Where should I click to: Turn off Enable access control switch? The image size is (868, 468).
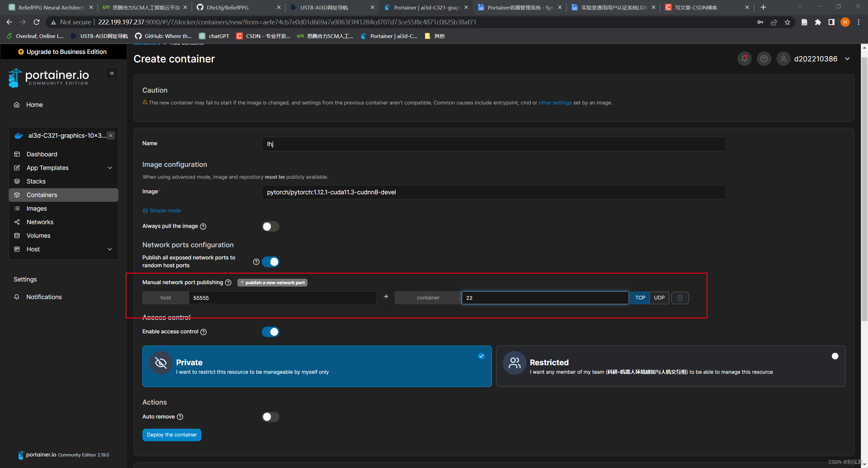(270, 332)
